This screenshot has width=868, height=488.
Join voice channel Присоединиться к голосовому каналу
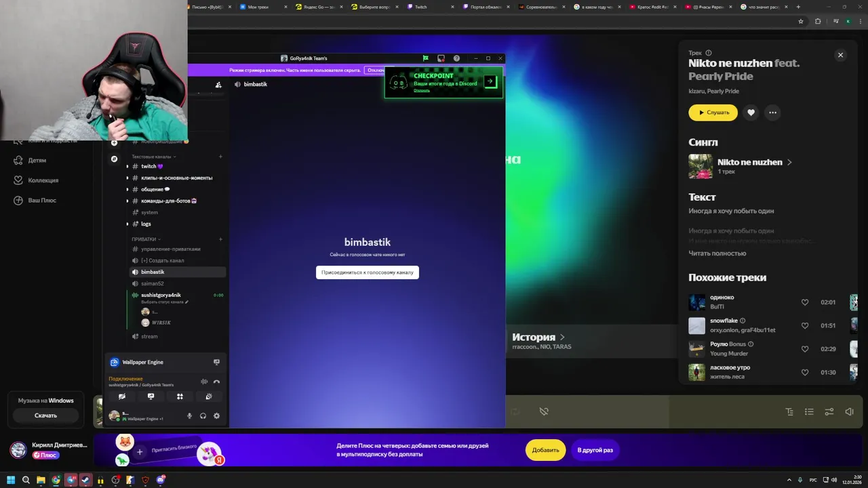point(368,272)
